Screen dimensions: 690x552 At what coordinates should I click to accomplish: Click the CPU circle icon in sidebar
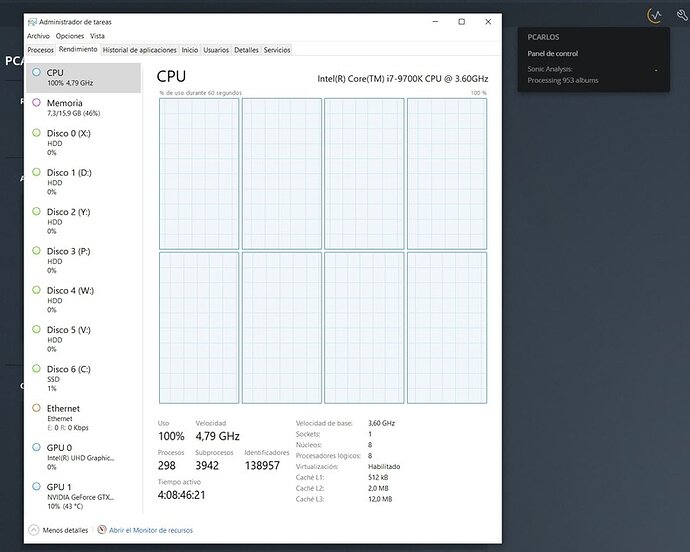37,72
